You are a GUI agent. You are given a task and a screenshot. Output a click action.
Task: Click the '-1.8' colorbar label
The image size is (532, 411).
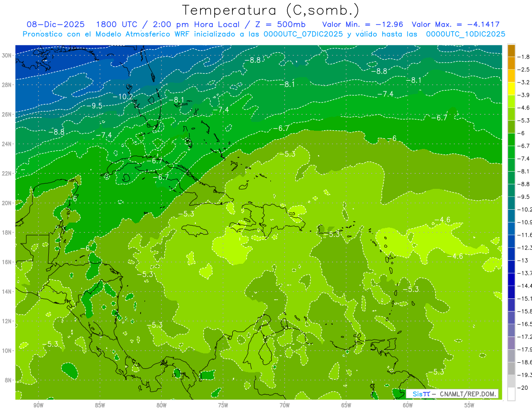tap(524, 57)
